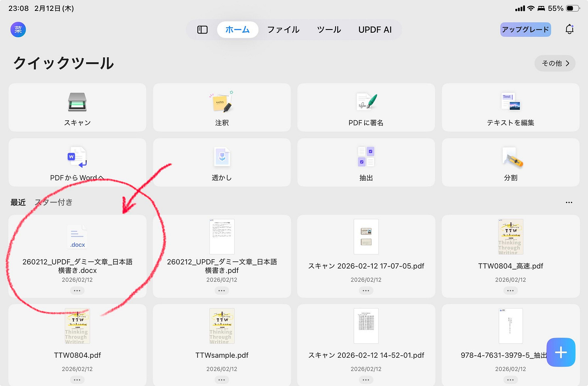Screen dimensions: 588x386
Task: Select the スター付き starred tab
Action: (x=54, y=202)
